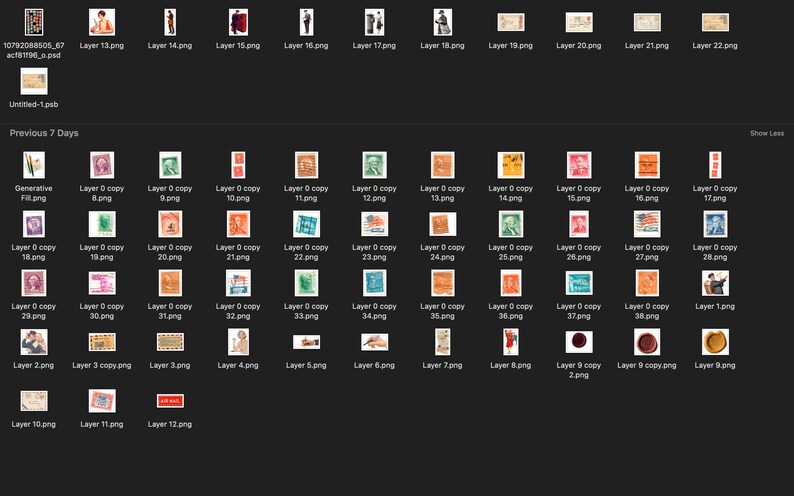
Task: Select Layer 0 copy 10.png icon
Action: (238, 165)
